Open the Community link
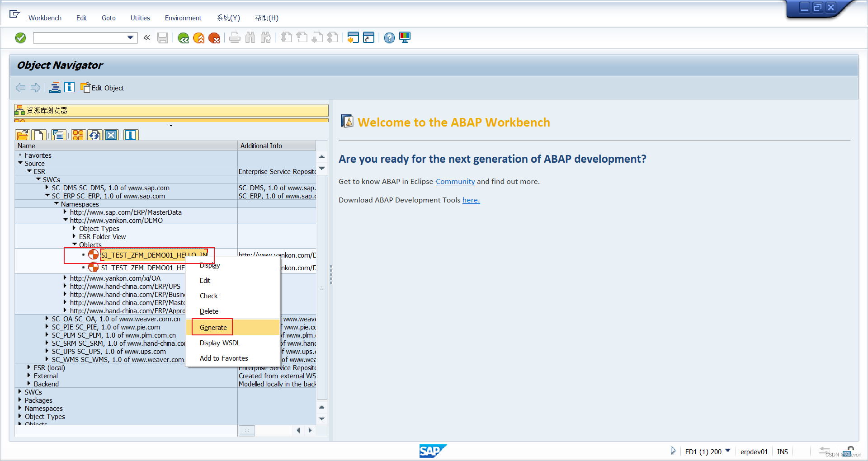This screenshot has height=461, width=868. (455, 182)
